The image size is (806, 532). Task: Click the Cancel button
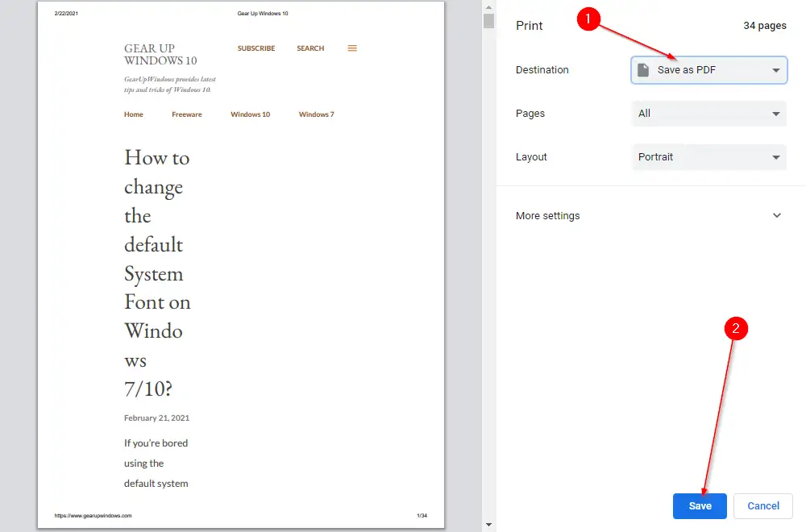762,505
